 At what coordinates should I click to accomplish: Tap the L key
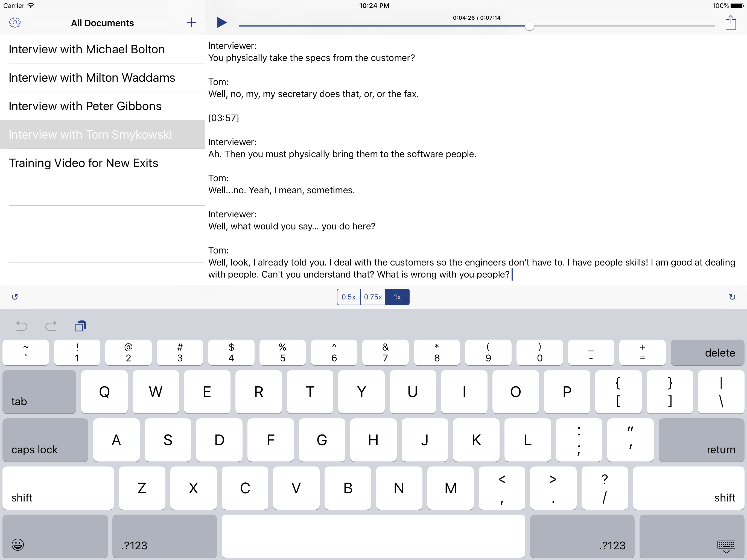(x=527, y=440)
